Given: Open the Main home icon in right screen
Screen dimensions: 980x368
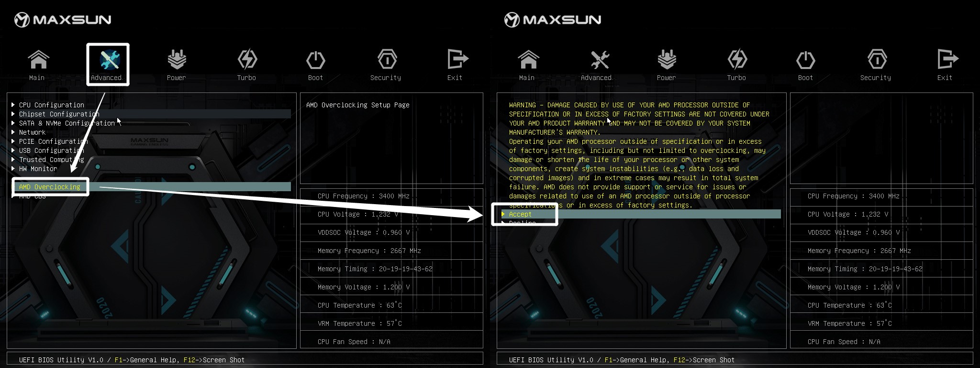Looking at the screenshot, I should point(528,60).
